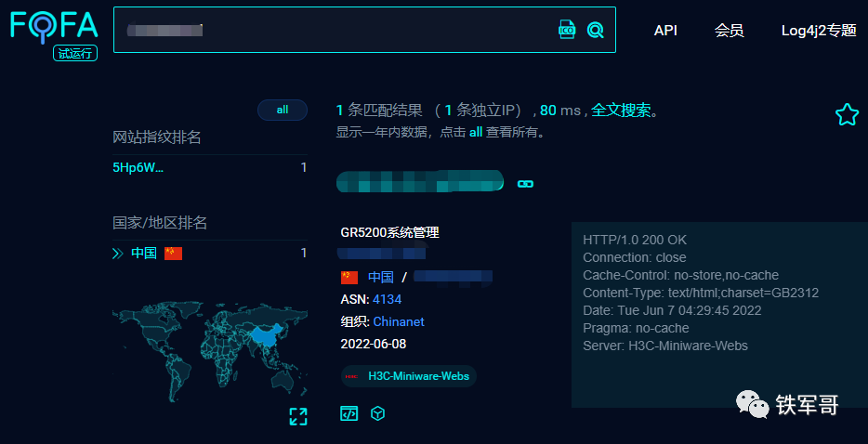This screenshot has width=868, height=444.
Task: Open ASN 4134 link
Action: click(x=387, y=299)
